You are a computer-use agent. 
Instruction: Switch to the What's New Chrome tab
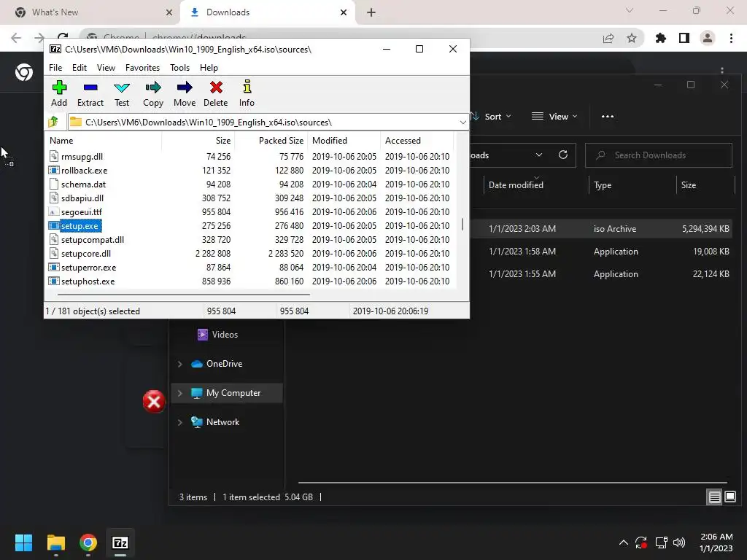click(90, 12)
